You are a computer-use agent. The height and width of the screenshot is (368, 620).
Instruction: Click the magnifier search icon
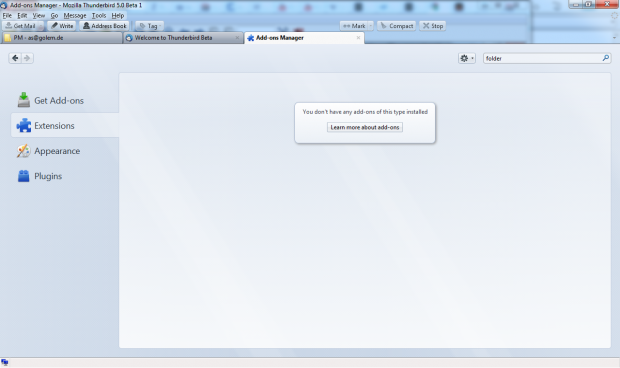pyautogui.click(x=605, y=58)
